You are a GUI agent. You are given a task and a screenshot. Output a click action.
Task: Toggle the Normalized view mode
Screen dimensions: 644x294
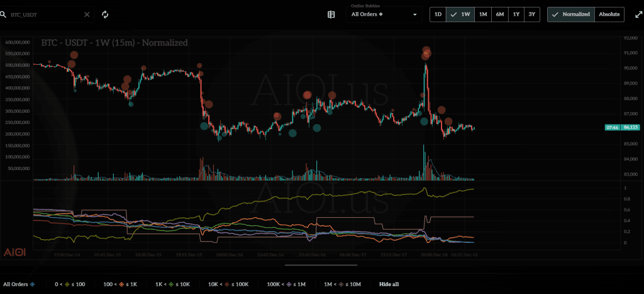[571, 14]
